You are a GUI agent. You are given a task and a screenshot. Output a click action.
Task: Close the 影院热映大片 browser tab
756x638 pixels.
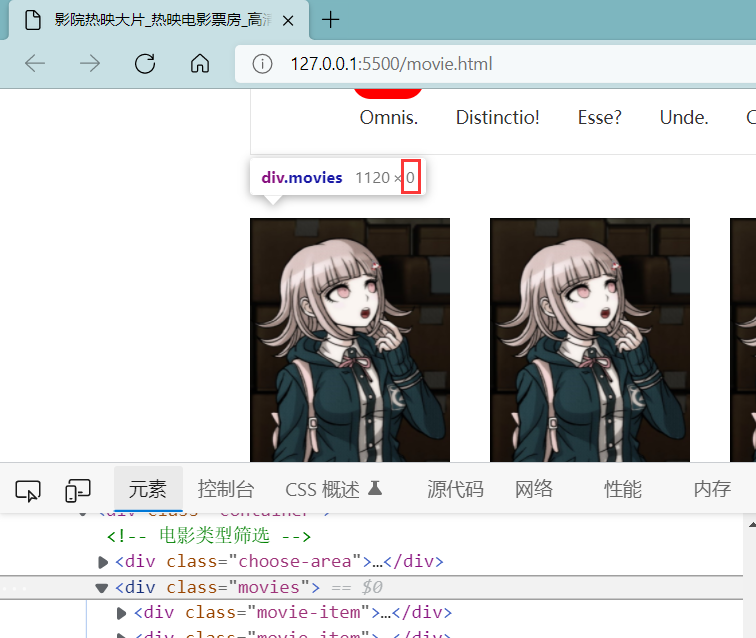pyautogui.click(x=288, y=21)
